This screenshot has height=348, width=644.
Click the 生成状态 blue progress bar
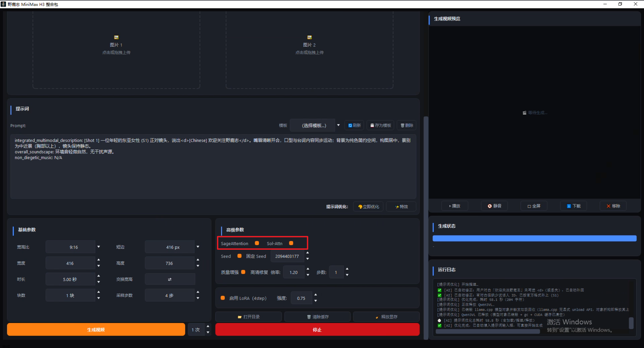click(535, 238)
